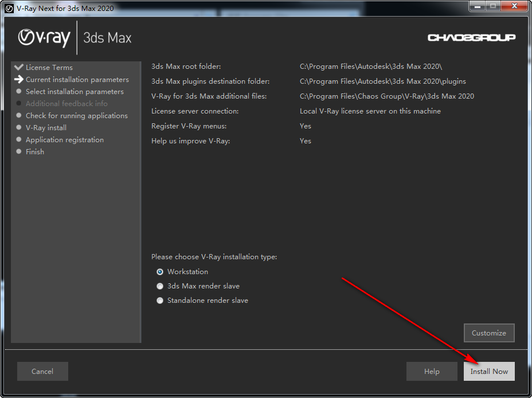The width and height of the screenshot is (532, 398).
Task: Click the Install Now button
Action: click(x=489, y=371)
